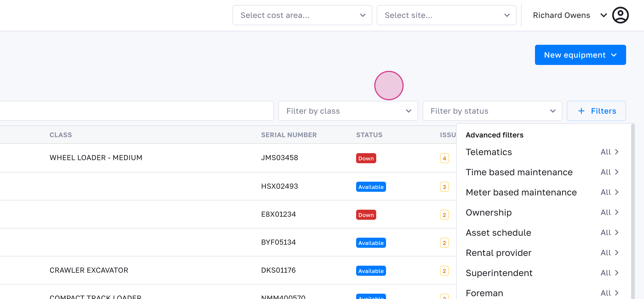Click the issues badge showing 3
The height and width of the screenshot is (299, 644).
(444, 187)
